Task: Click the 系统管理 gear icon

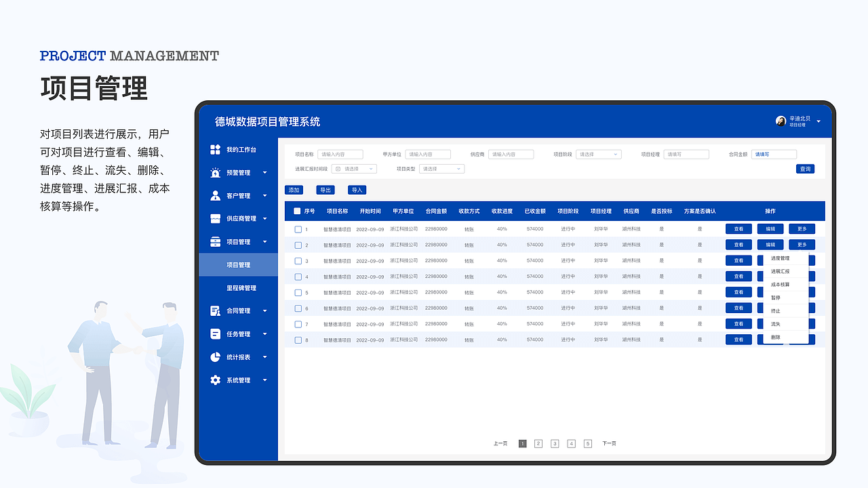Action: 215,380
